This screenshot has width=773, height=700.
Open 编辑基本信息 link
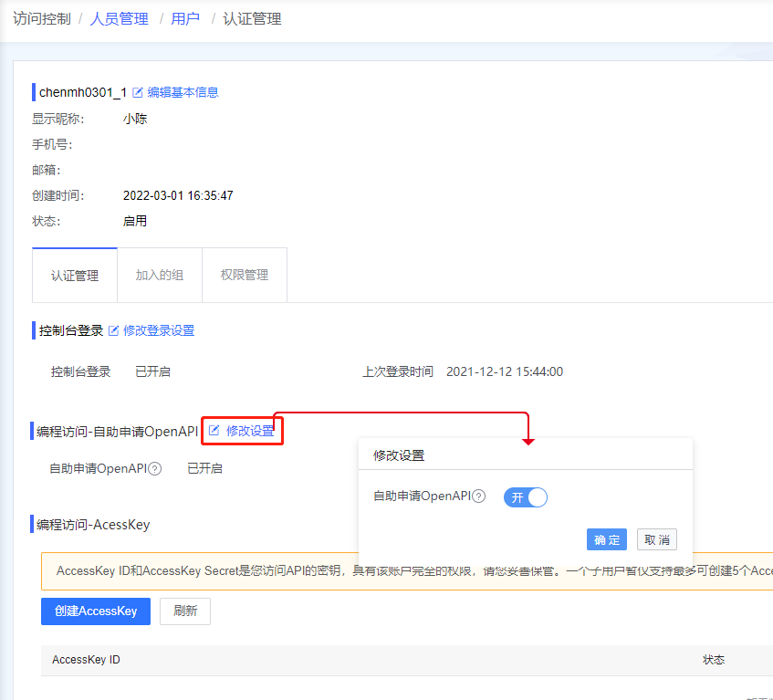coord(183,92)
